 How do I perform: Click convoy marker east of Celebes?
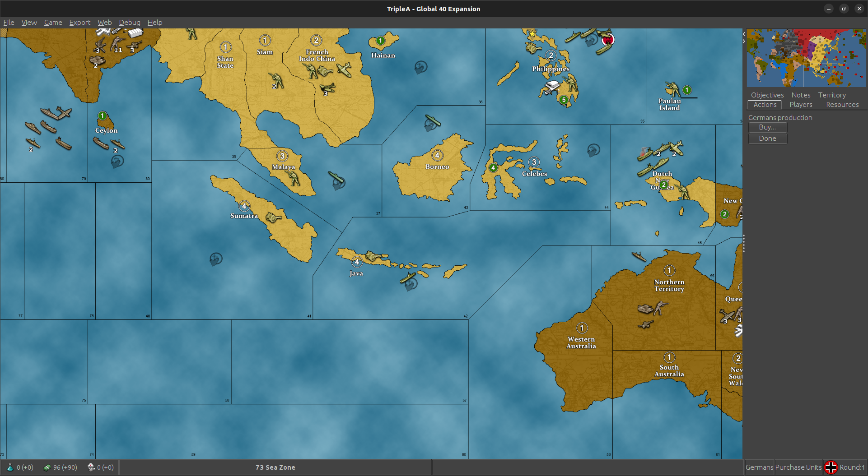[x=593, y=150]
